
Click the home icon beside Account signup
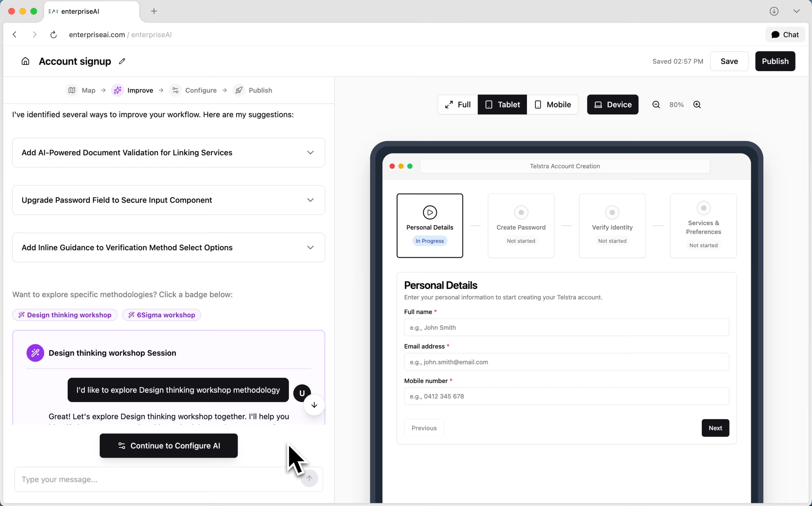pos(26,61)
